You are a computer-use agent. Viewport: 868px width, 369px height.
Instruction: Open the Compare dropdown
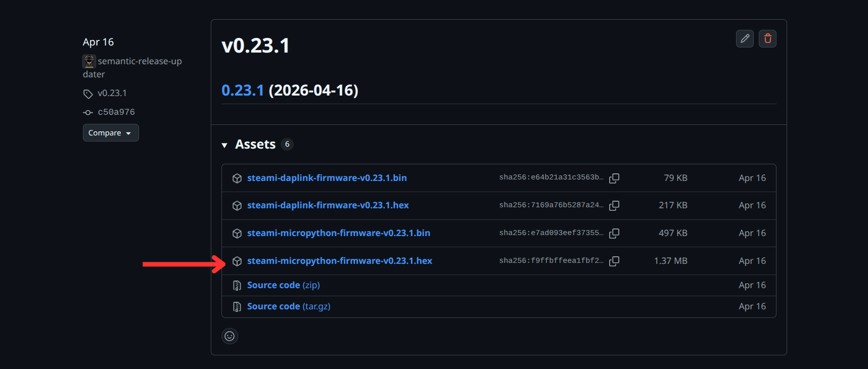(x=111, y=133)
